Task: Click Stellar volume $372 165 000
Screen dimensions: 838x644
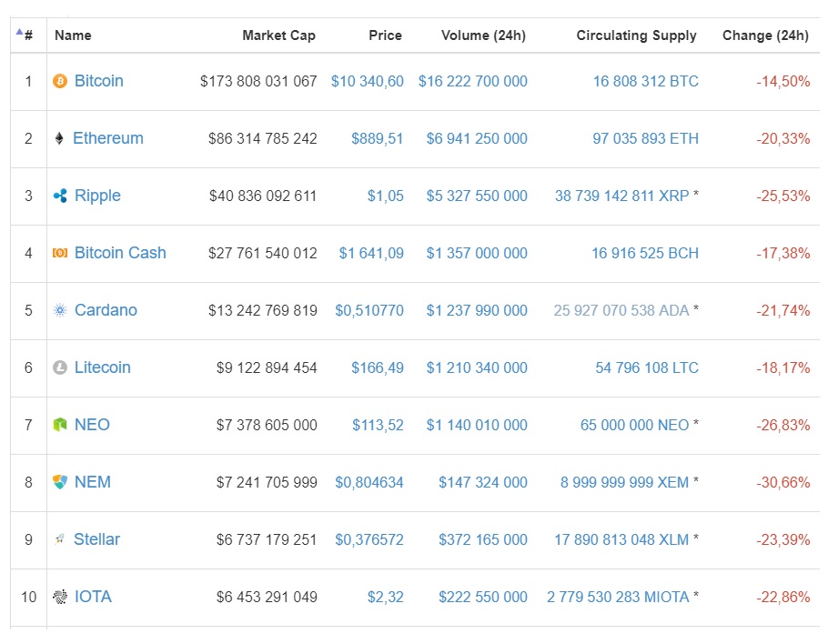Action: [x=483, y=539]
